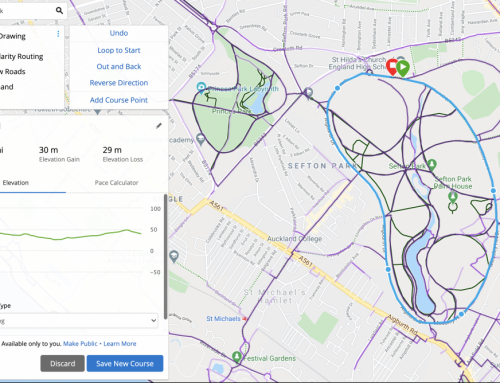Click the Save New Course button

tap(125, 363)
